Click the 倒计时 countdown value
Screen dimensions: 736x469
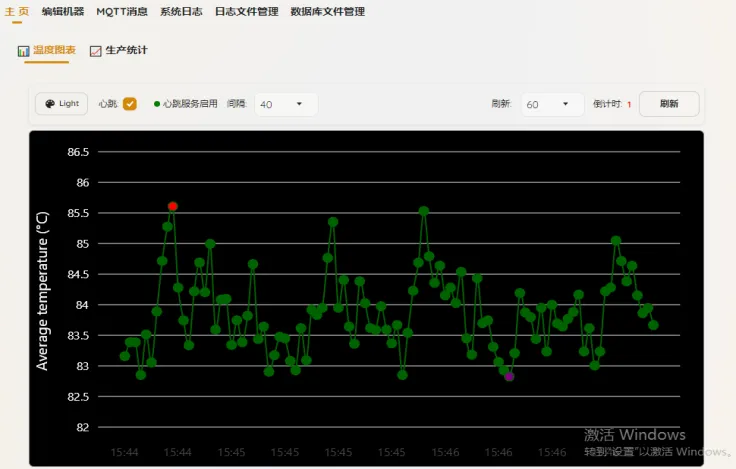(629, 104)
